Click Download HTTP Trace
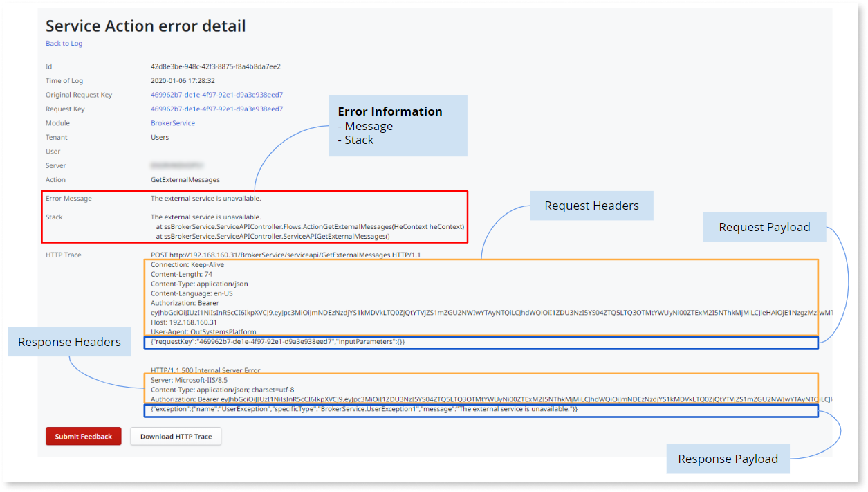This screenshot has height=492, width=868. 175,436
